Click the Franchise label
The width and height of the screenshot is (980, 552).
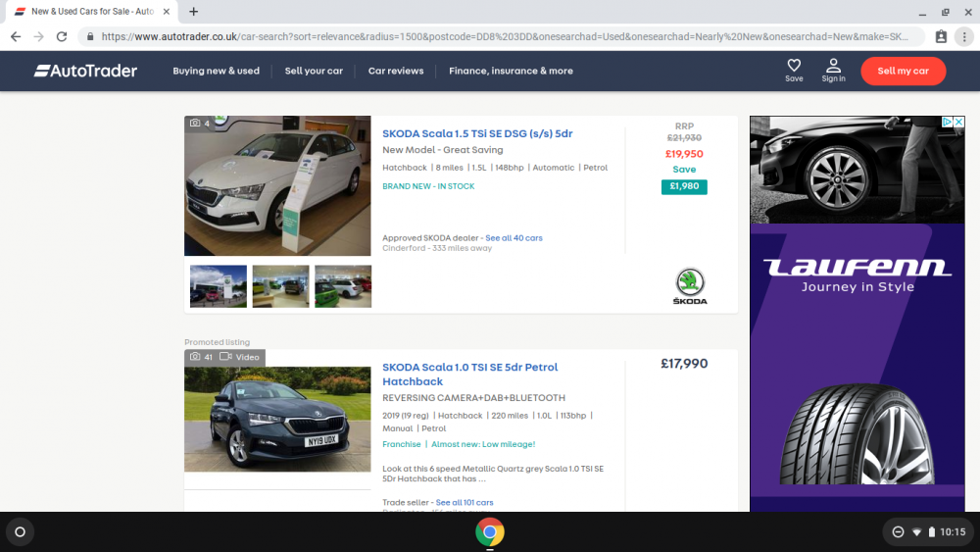point(401,444)
